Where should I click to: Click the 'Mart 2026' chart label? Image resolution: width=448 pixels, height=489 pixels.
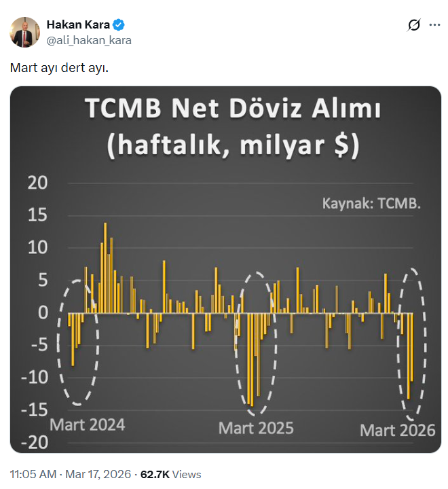pos(397,430)
